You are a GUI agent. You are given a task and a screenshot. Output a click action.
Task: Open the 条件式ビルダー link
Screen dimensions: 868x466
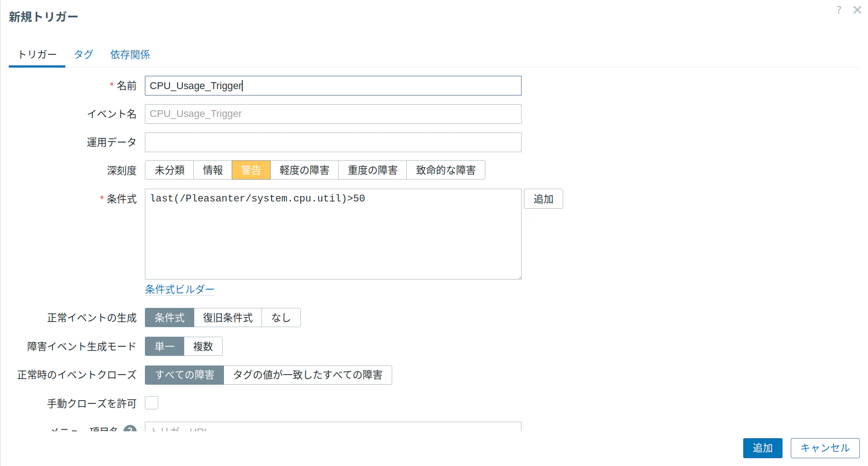(180, 290)
